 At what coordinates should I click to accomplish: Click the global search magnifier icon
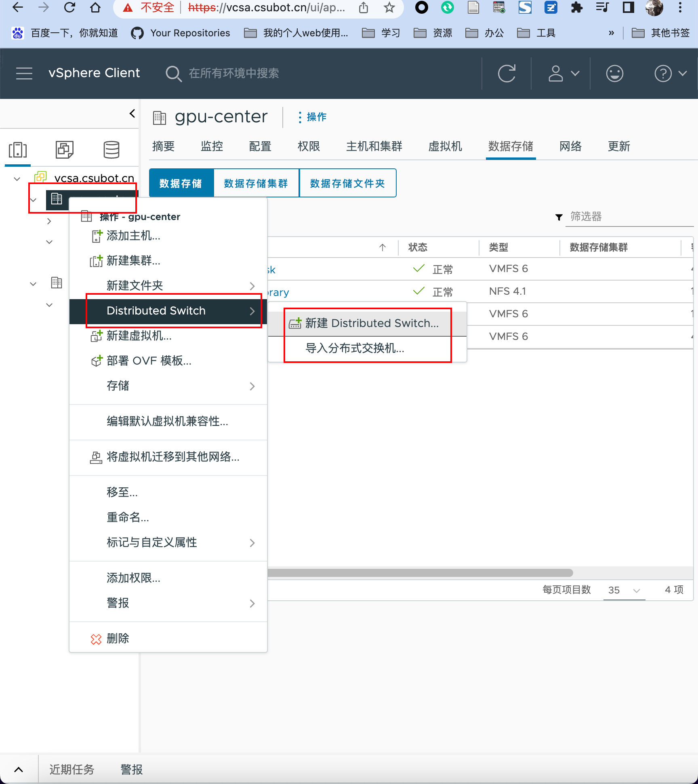pos(174,73)
